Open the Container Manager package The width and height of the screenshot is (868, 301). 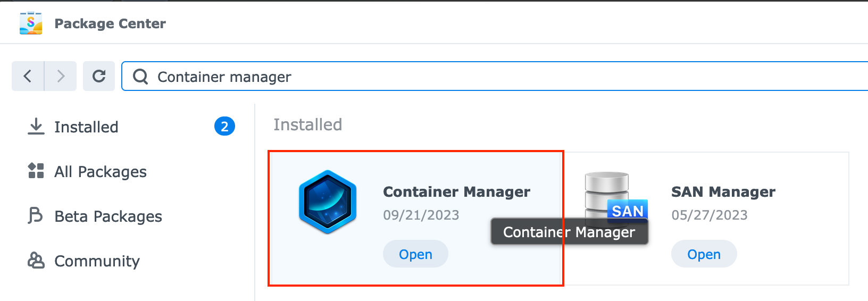coord(415,254)
